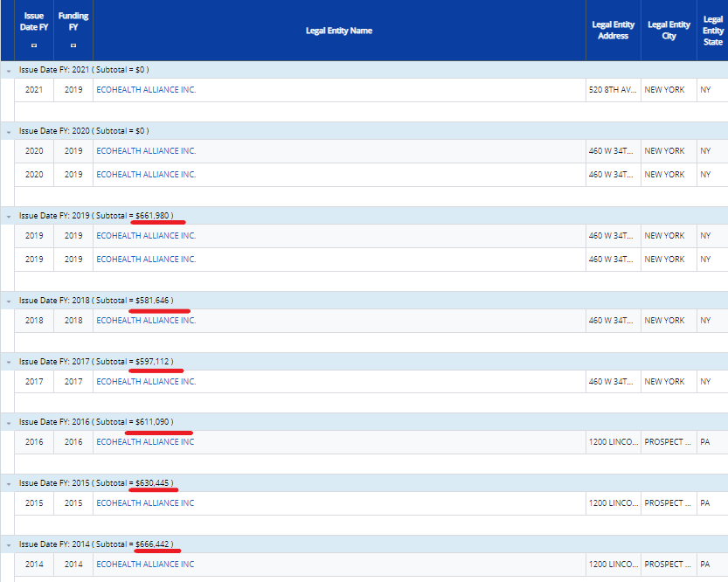The width and height of the screenshot is (728, 582).
Task: Select the PA state cell in 2014 row
Action: click(712, 565)
